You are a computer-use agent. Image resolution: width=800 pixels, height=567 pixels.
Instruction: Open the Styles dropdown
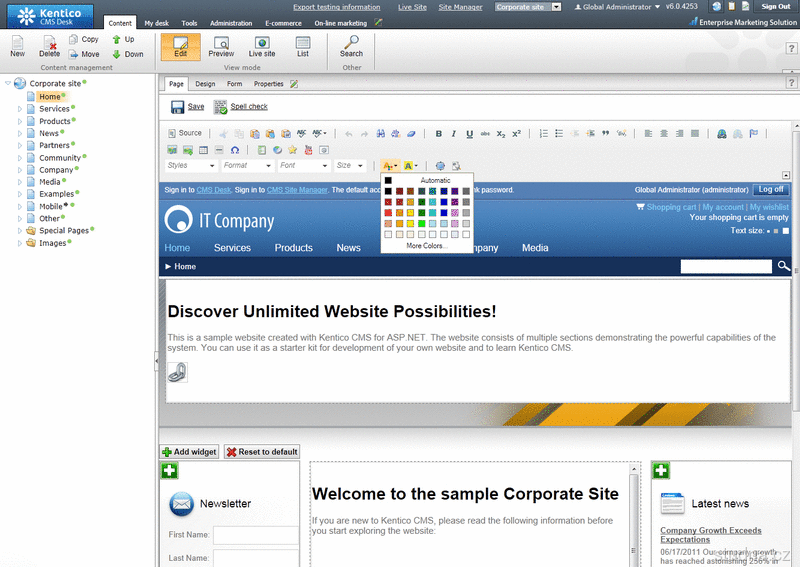point(190,165)
